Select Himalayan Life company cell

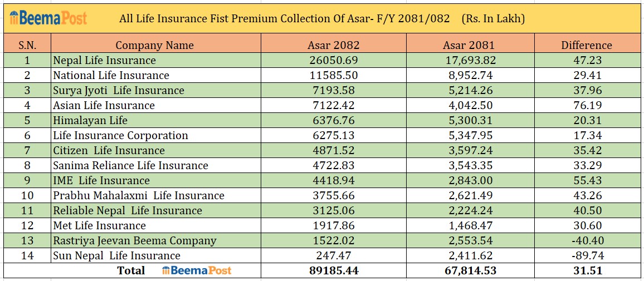(x=90, y=120)
